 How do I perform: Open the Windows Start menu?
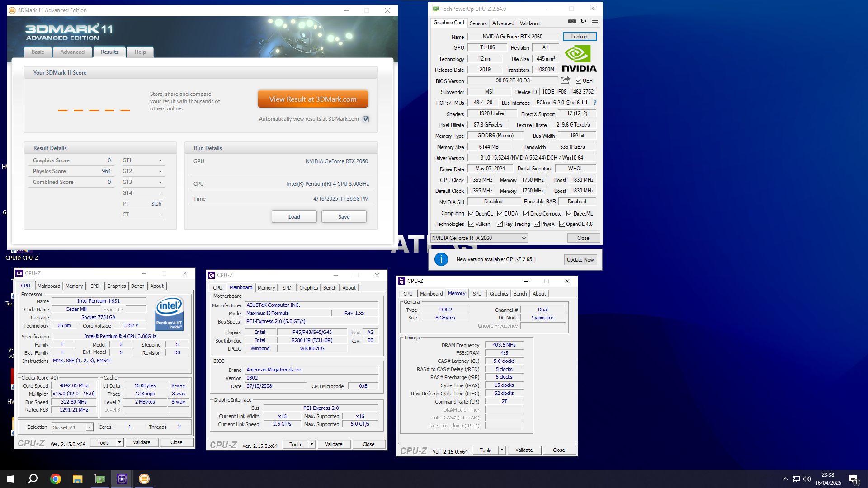click(11, 479)
